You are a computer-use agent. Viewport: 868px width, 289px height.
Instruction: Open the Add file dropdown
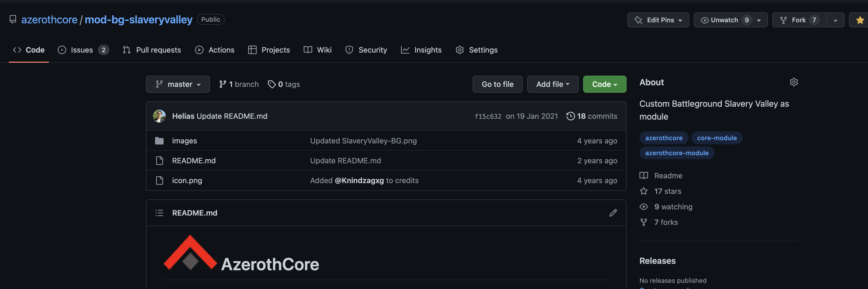point(553,84)
